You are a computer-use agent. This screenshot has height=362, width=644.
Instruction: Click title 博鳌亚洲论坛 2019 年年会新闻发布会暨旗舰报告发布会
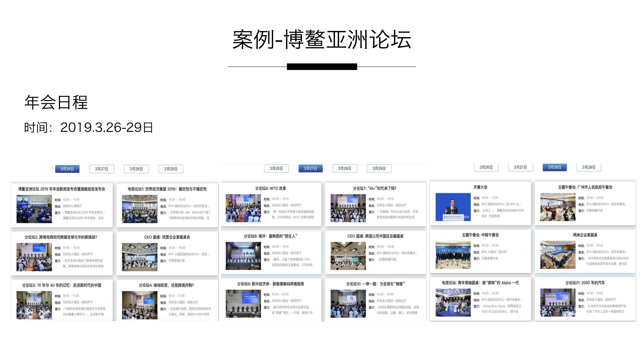coord(61,189)
